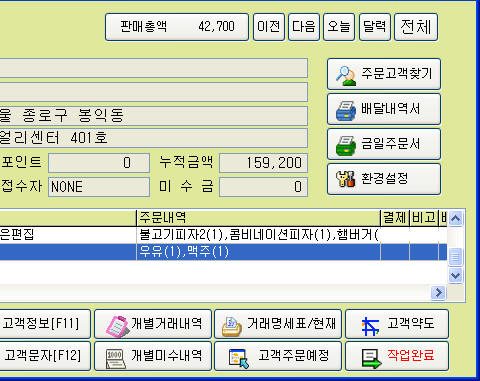The height and width of the screenshot is (381, 480).
Task: Go to 다음 date
Action: (304, 27)
